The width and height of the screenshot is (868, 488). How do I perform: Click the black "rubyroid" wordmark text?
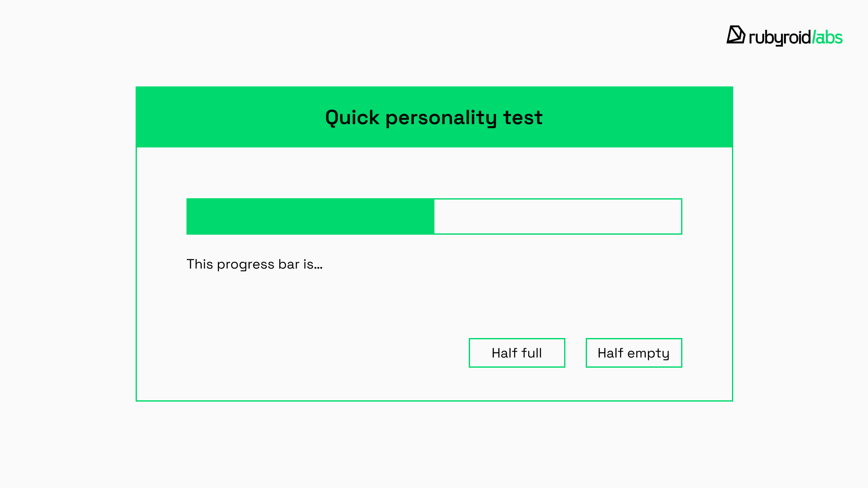[x=780, y=38]
